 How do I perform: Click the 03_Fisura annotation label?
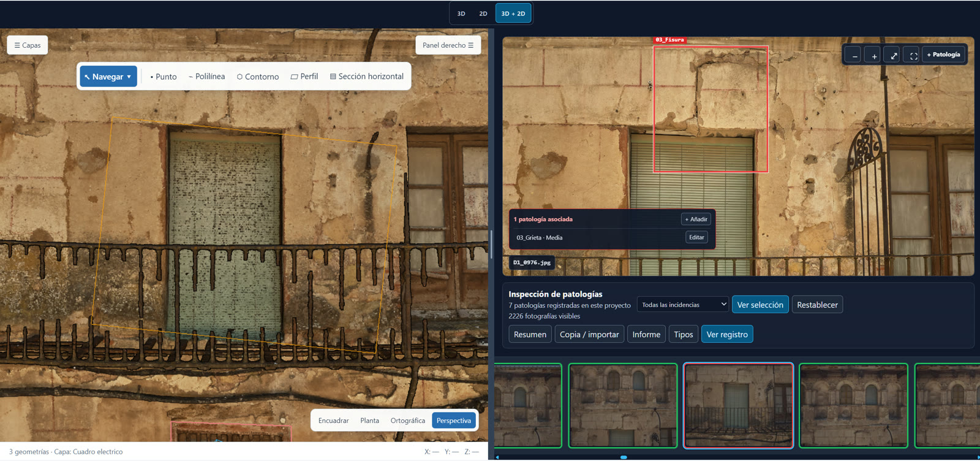tap(669, 40)
